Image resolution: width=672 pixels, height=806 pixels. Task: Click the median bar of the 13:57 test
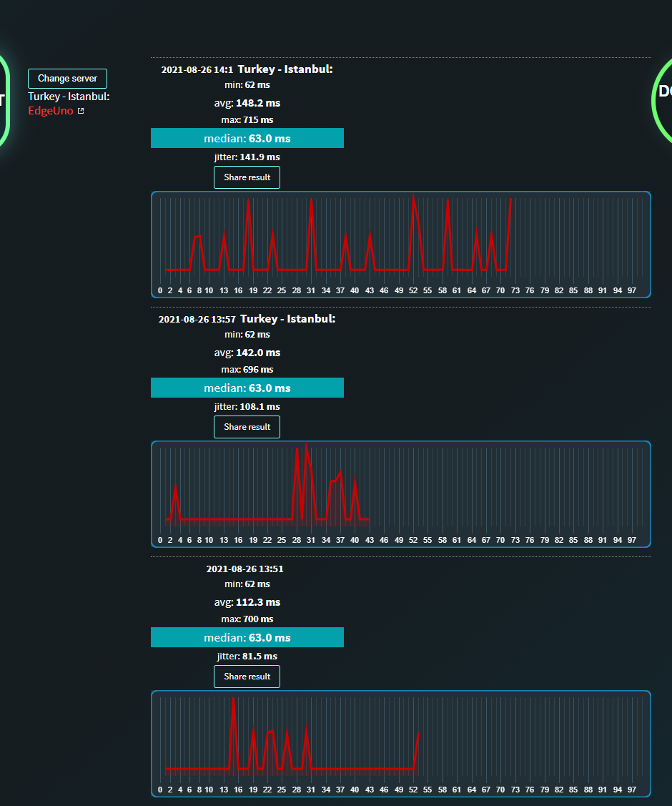247,388
